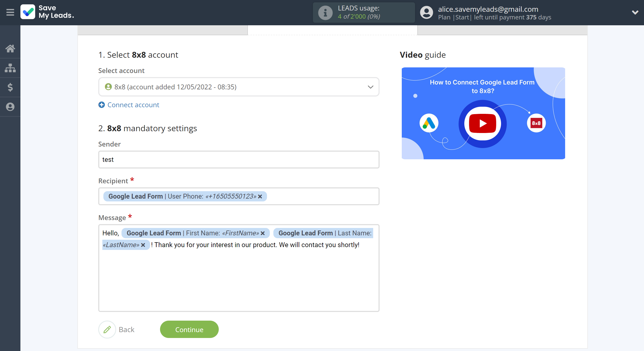
Task: Click the Continue button
Action: click(x=189, y=329)
